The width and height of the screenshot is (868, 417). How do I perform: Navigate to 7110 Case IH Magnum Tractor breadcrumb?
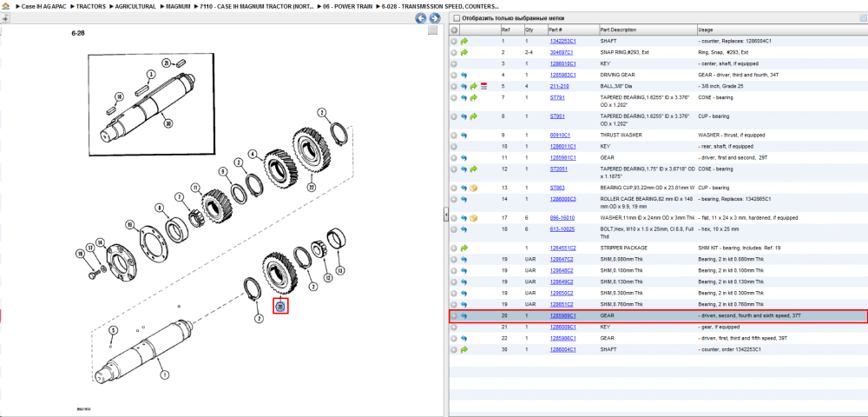pos(257,7)
